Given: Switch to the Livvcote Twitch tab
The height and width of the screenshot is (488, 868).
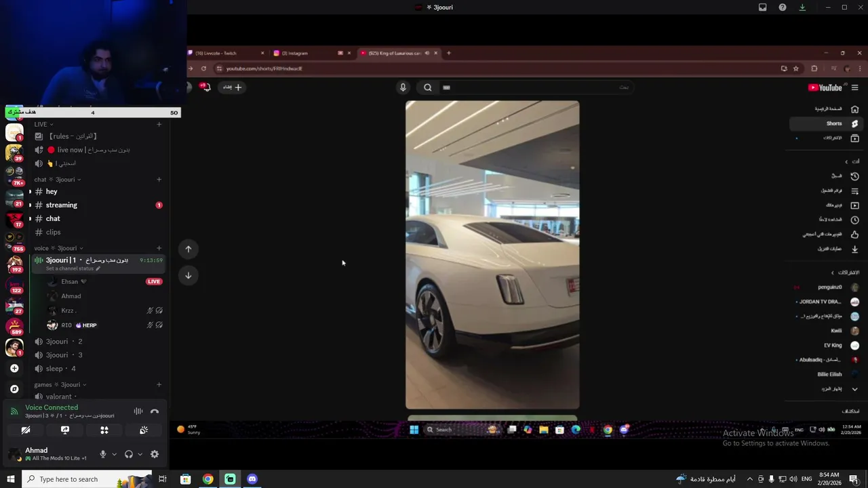Looking at the screenshot, I should (226, 53).
